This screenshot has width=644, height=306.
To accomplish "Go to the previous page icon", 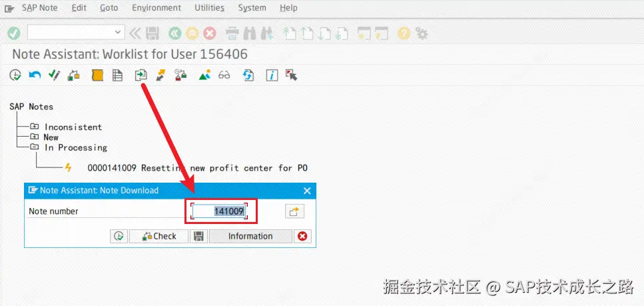I will [x=307, y=33].
